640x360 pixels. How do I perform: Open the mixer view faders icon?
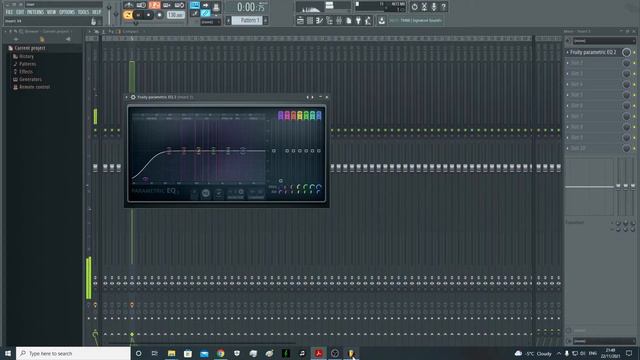pyautogui.click(x=339, y=20)
